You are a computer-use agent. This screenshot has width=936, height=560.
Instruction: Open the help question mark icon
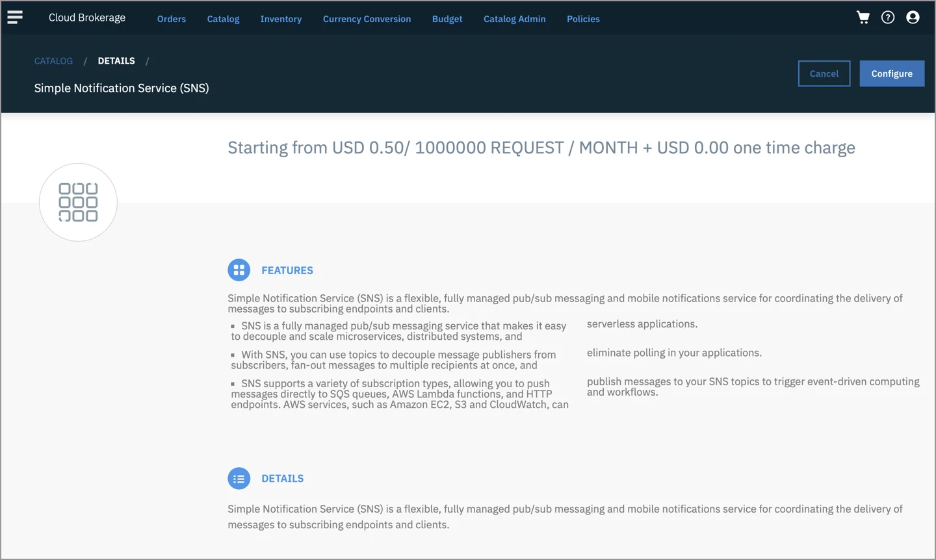pyautogui.click(x=888, y=18)
